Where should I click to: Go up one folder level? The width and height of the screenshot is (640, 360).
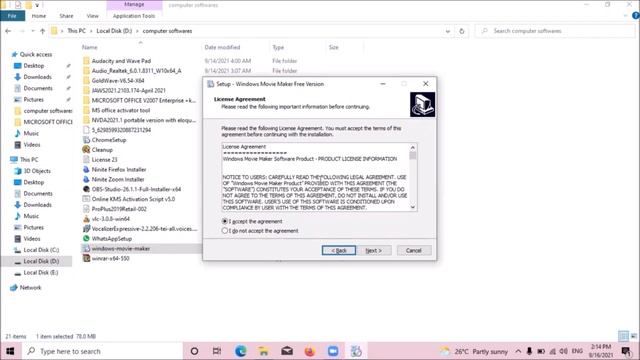[x=42, y=31]
